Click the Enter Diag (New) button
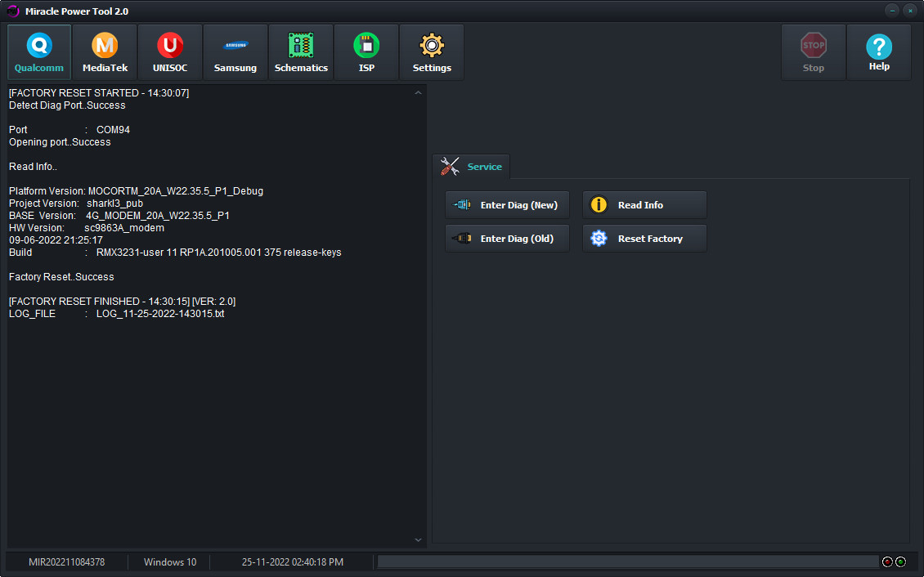 pyautogui.click(x=507, y=205)
